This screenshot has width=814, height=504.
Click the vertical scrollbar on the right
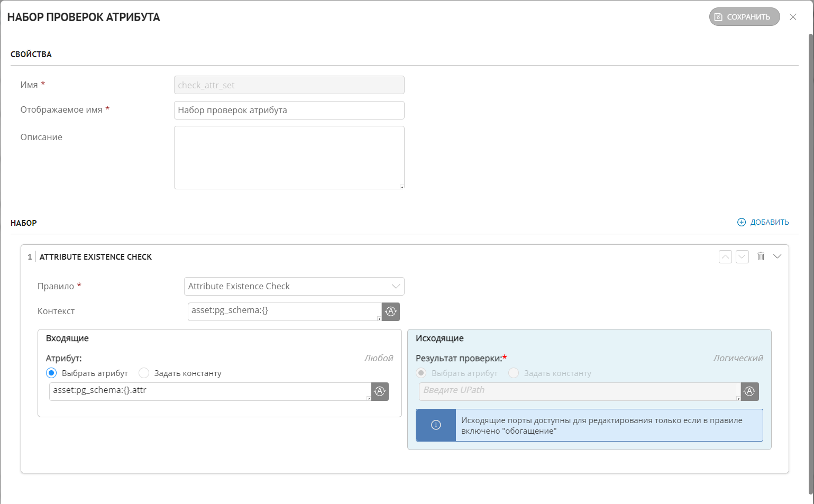click(810, 264)
